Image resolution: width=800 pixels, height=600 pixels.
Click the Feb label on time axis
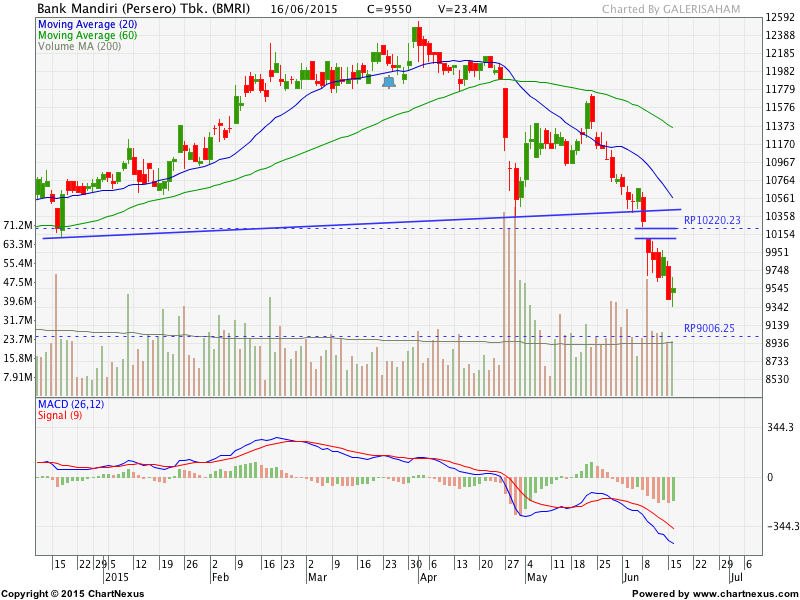[x=221, y=577]
